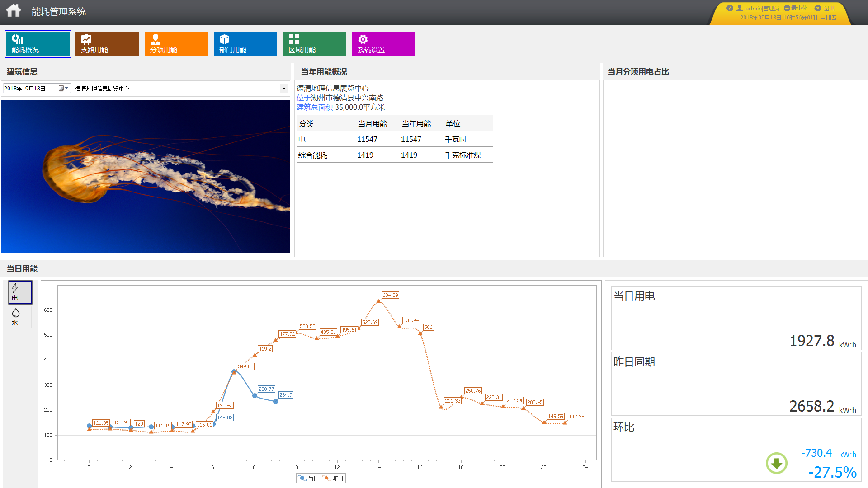This screenshot has width=868, height=488.
Task: Click the 634.39 peak data label
Action: coord(390,295)
